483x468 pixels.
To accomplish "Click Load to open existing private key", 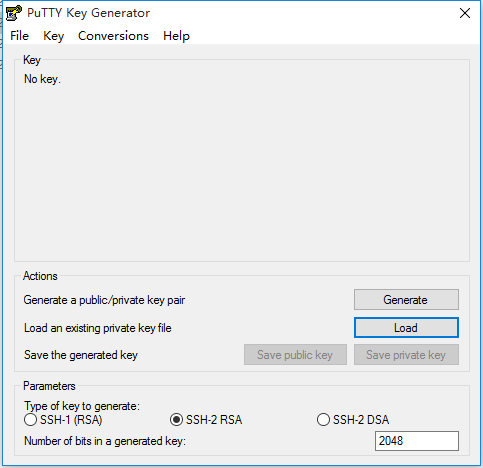I will pyautogui.click(x=406, y=328).
